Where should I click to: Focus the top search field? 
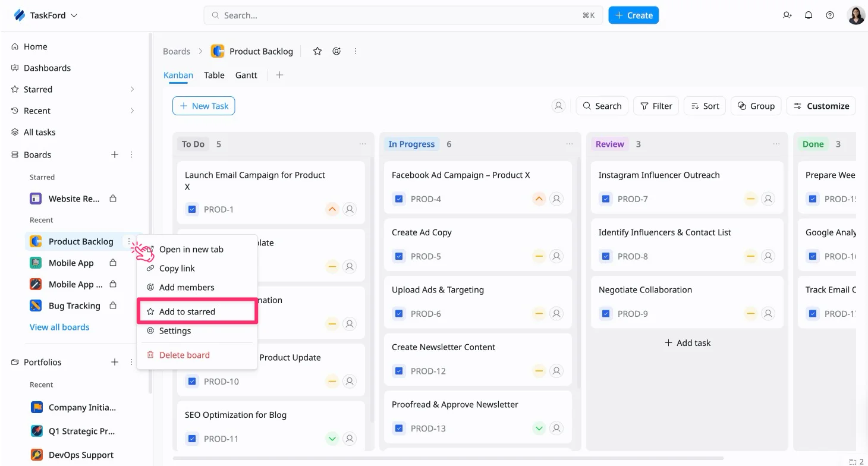tap(403, 15)
